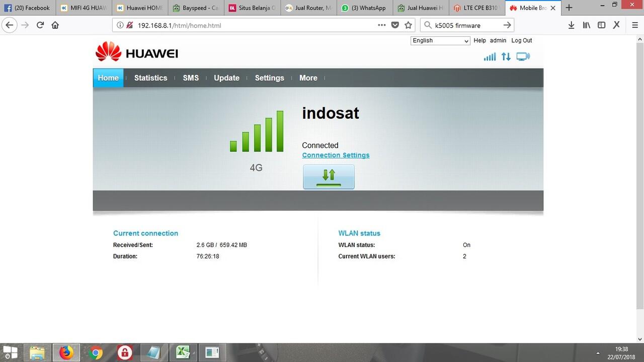Open a new browser tab
This screenshot has width=644, height=362.
coord(569,8)
